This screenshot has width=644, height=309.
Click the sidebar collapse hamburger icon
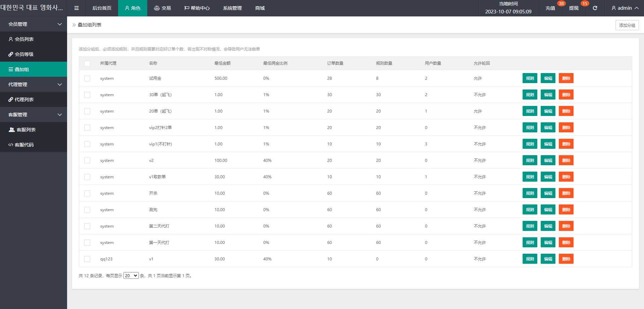click(76, 8)
